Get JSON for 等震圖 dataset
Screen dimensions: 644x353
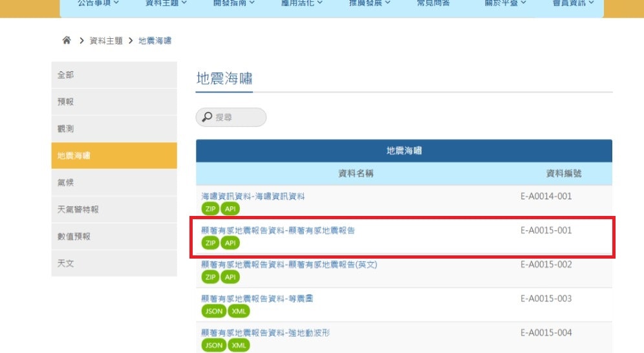[x=213, y=311]
